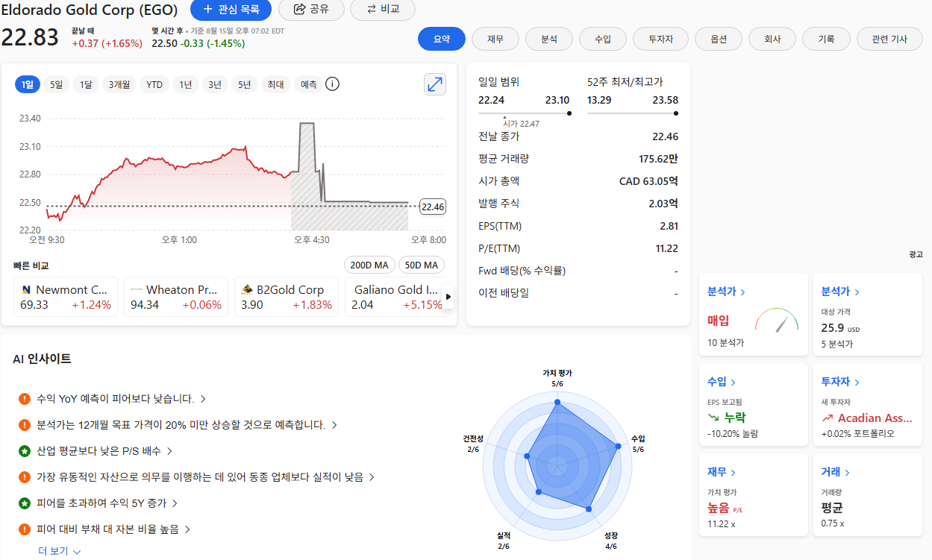Click the Eldorado Gold Corp (EGO) title
Screen dimensions: 932x560
(x=90, y=10)
